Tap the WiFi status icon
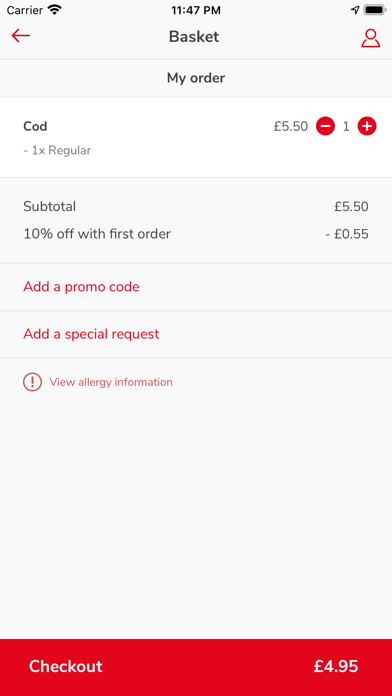 pos(55,10)
